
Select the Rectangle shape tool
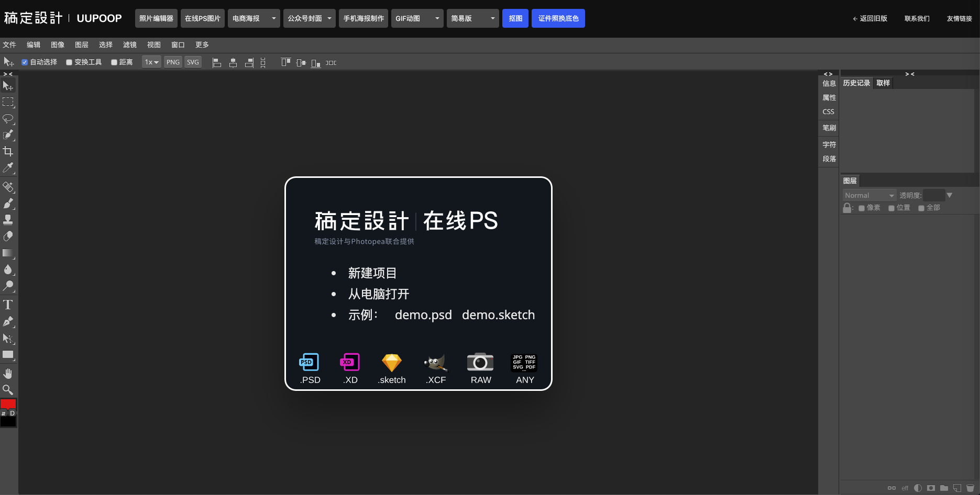[x=8, y=355]
